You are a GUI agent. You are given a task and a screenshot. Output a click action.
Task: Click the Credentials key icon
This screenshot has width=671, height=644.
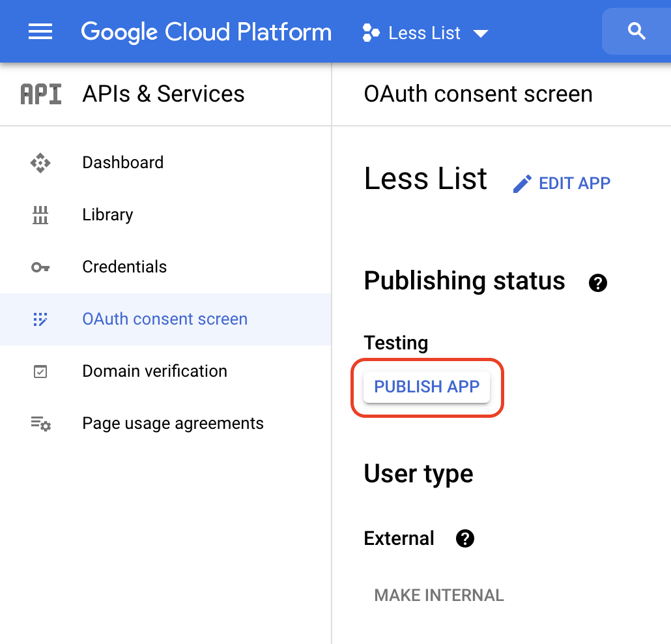pos(40,267)
